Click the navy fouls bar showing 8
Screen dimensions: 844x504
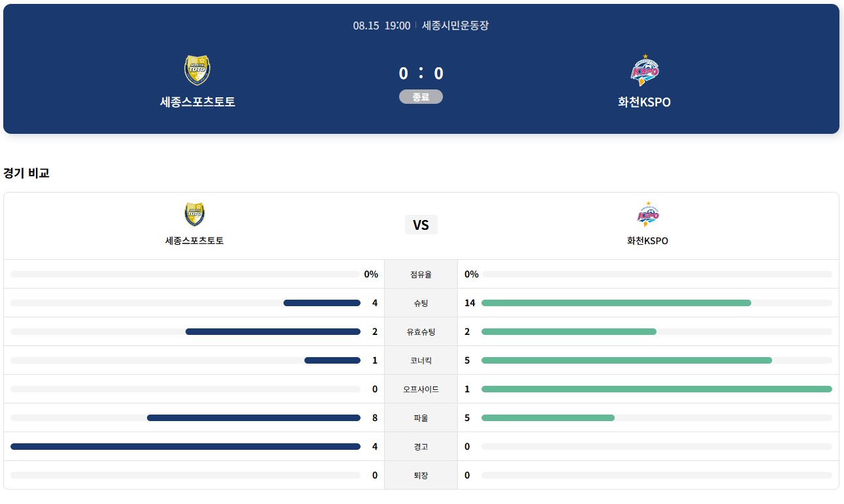[253, 418]
